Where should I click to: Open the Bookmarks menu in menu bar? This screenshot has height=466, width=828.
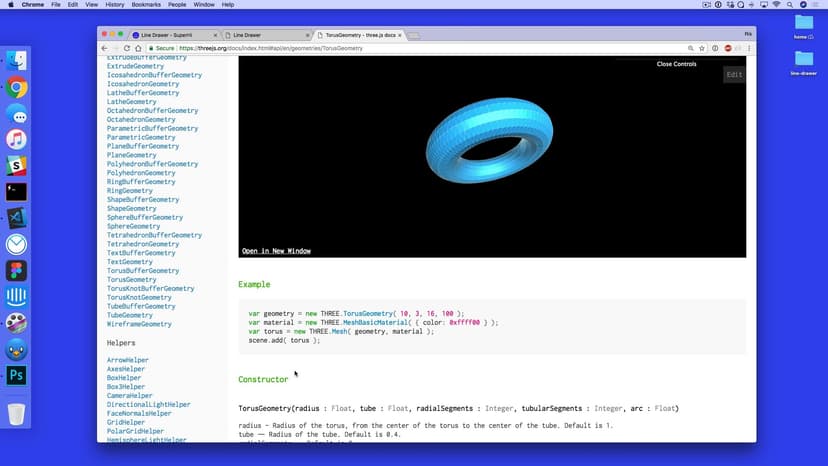[146, 5]
